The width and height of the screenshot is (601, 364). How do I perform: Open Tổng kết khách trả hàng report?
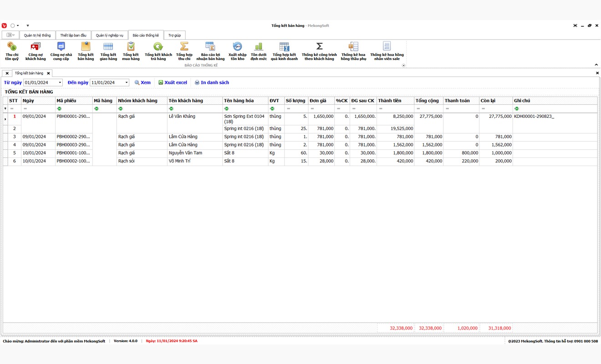point(158,51)
